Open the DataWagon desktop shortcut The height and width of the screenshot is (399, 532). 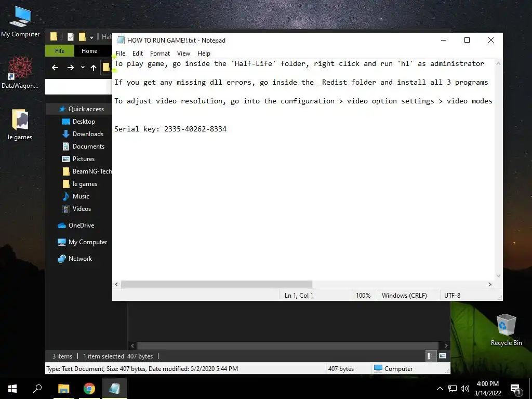pos(20,72)
